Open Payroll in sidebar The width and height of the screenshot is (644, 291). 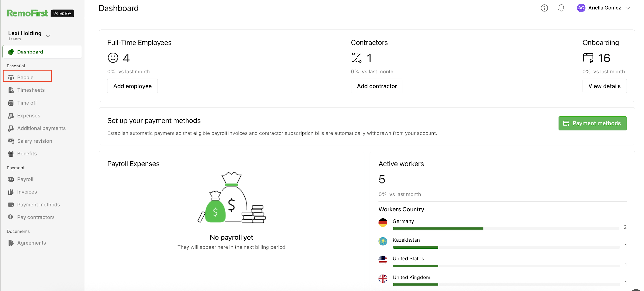pos(25,179)
